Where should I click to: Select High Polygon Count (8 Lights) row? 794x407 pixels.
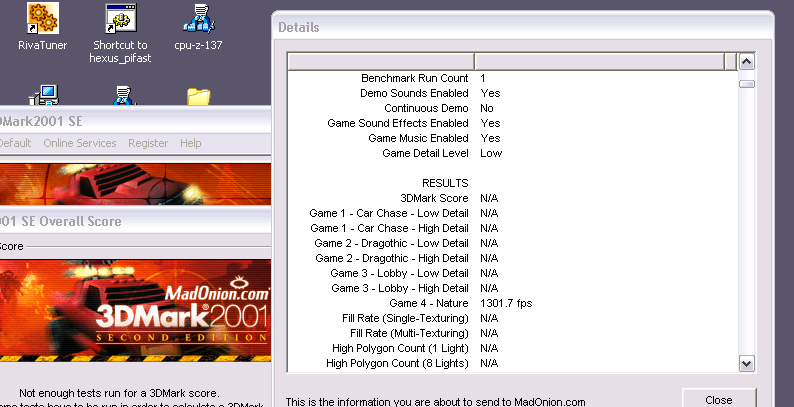[512, 363]
